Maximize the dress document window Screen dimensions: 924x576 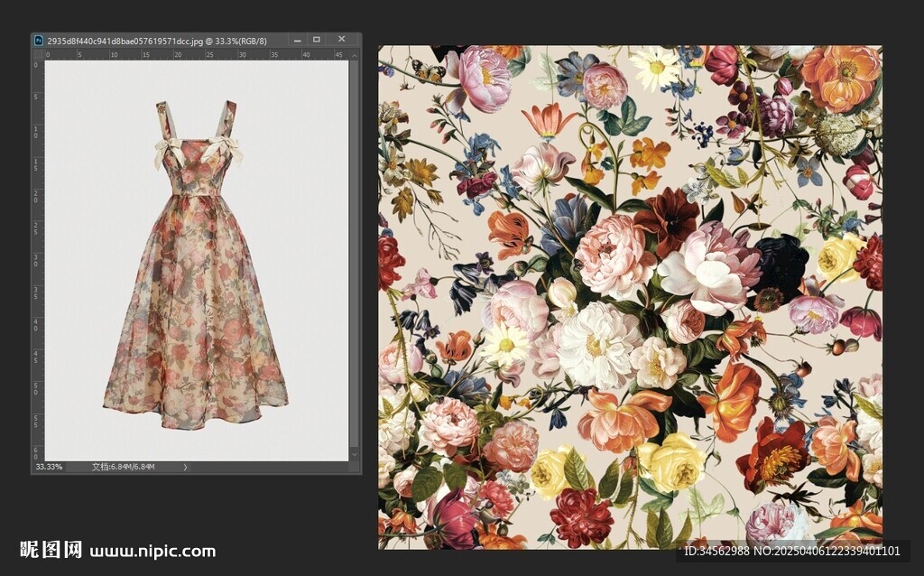tap(316, 40)
